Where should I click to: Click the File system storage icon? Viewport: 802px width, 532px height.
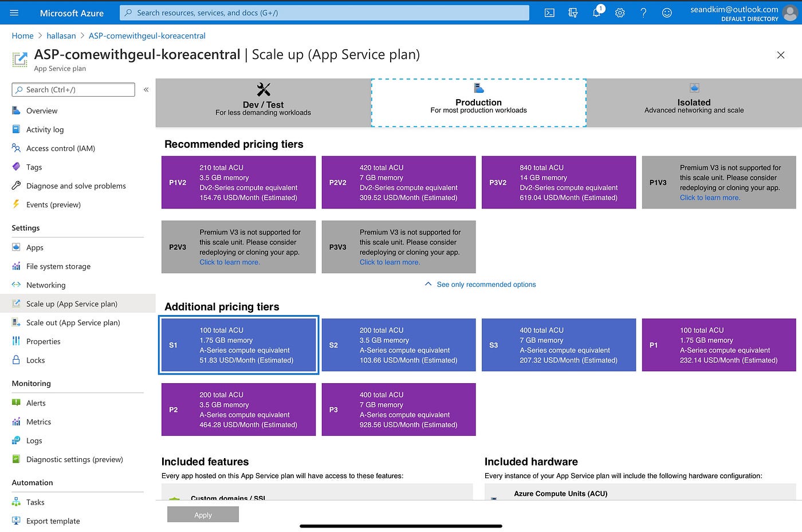tap(16, 266)
